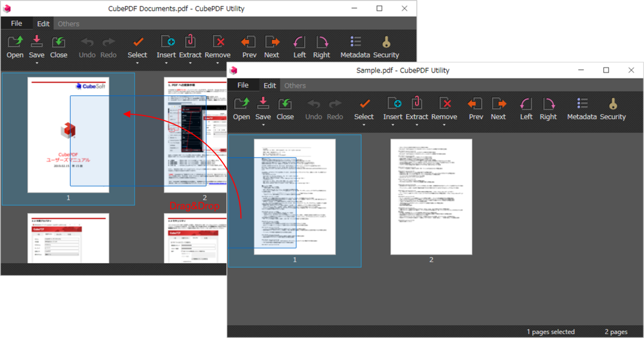Rotate Left in Sample.pdf window
This screenshot has height=338, width=644.
tap(526, 104)
